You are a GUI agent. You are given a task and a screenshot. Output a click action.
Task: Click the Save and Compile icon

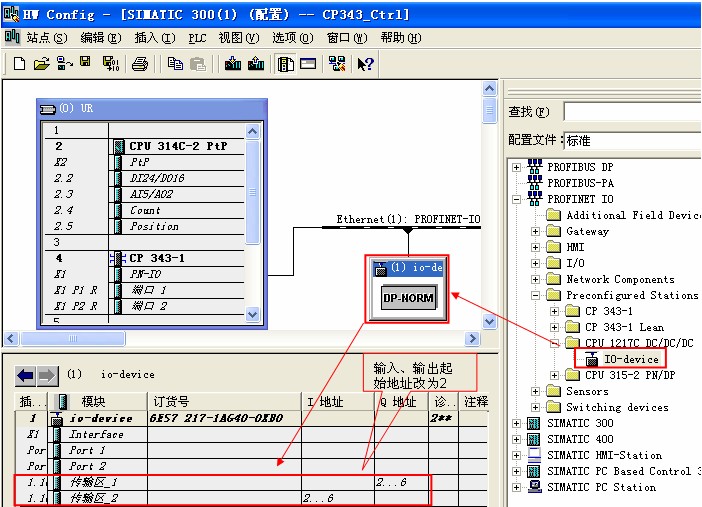[x=111, y=64]
